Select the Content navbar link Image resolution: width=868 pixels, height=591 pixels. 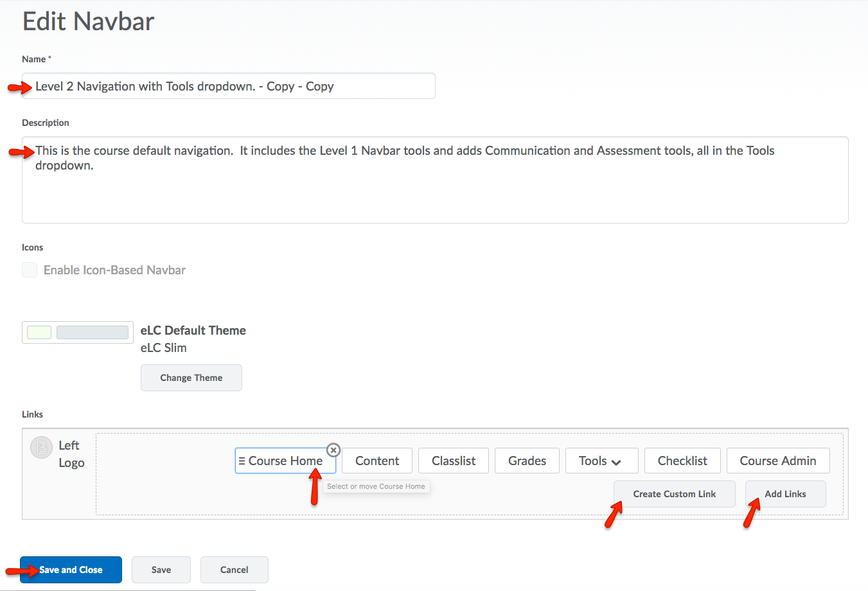(x=377, y=461)
